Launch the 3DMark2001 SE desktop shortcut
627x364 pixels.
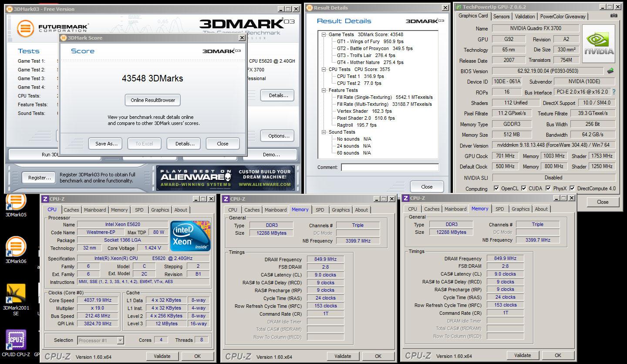coord(16,299)
